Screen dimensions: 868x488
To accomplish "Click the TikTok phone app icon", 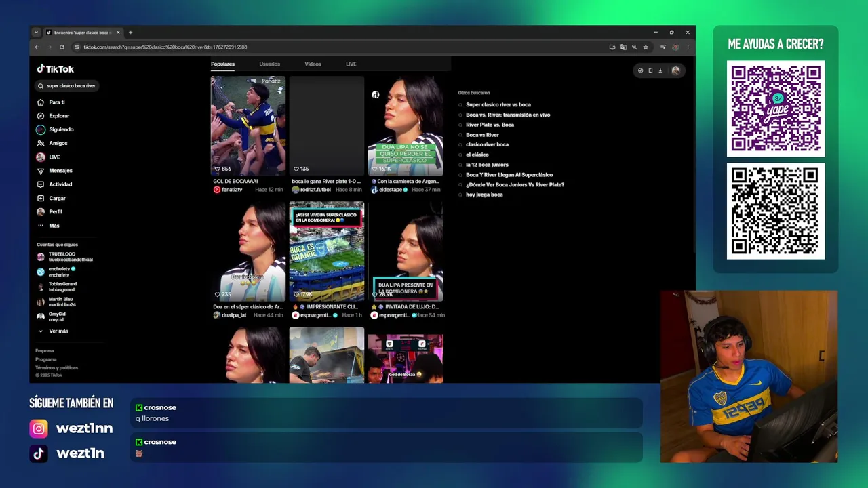I will click(x=650, y=70).
